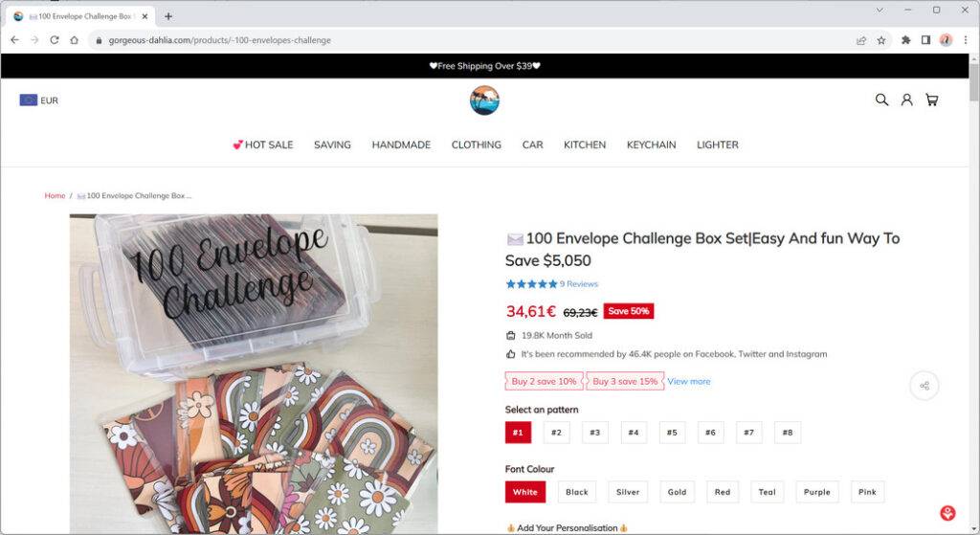
Task: Open the KEYCHAIN category
Action: 651,145
